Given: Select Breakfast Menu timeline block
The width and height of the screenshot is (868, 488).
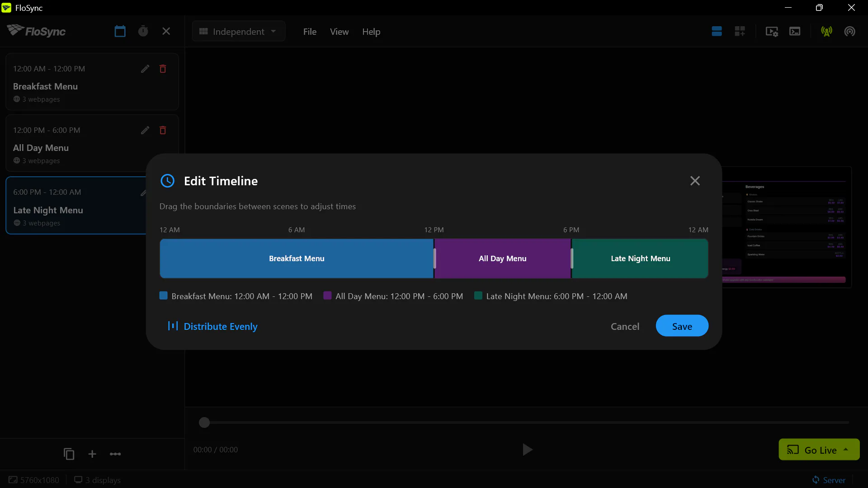Looking at the screenshot, I should pyautogui.click(x=297, y=258).
